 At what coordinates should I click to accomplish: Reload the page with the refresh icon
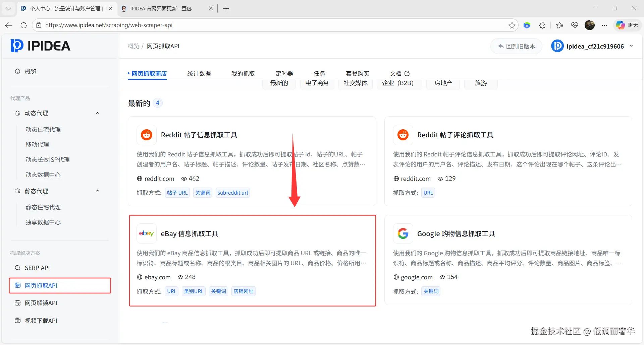click(x=23, y=25)
